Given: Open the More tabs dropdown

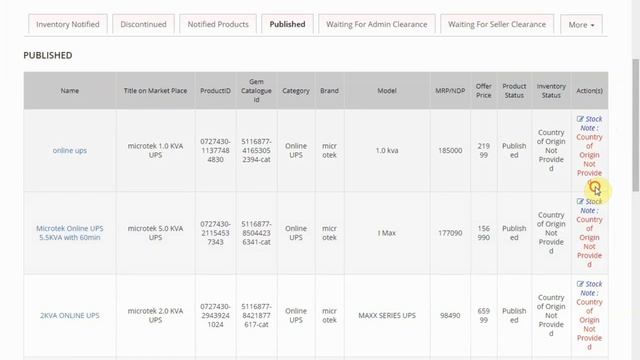Looking at the screenshot, I should pos(581,25).
